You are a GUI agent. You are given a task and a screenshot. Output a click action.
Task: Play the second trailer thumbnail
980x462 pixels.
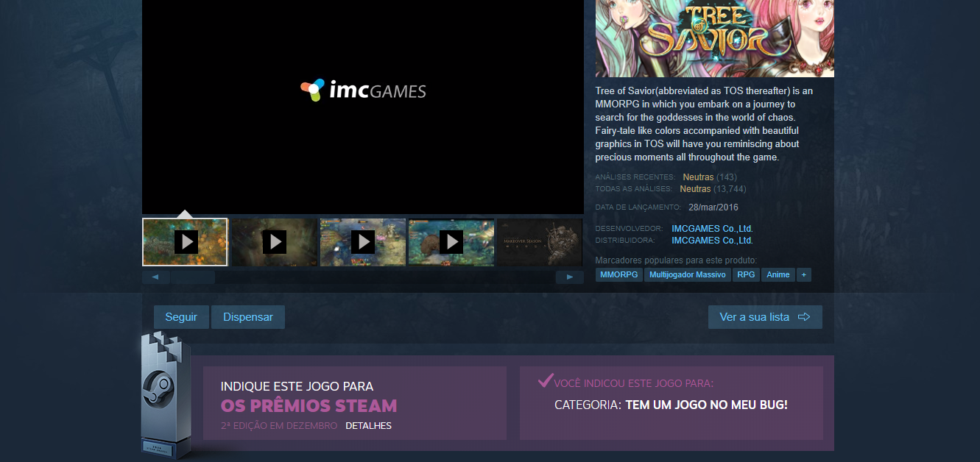tap(274, 241)
